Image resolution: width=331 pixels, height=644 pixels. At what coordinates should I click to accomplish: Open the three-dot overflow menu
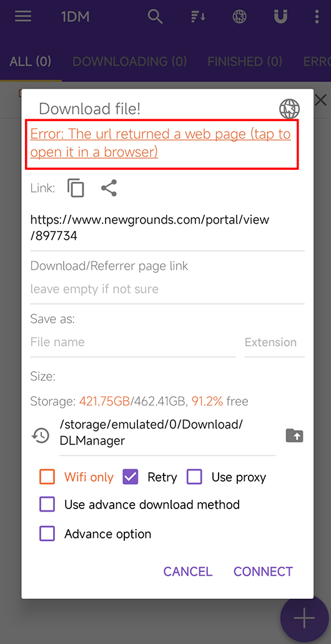317,17
